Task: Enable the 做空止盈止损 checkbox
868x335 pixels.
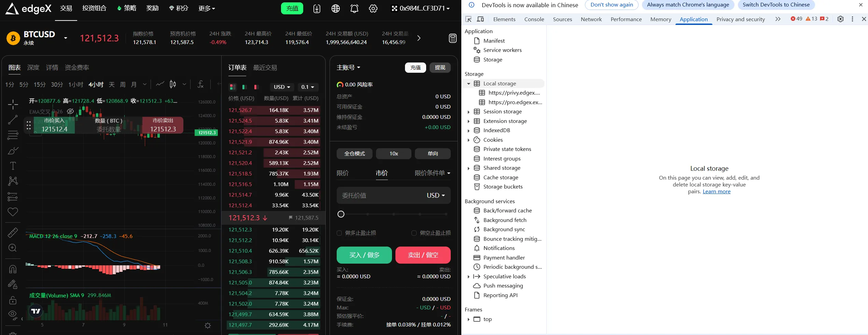Action: tap(413, 233)
